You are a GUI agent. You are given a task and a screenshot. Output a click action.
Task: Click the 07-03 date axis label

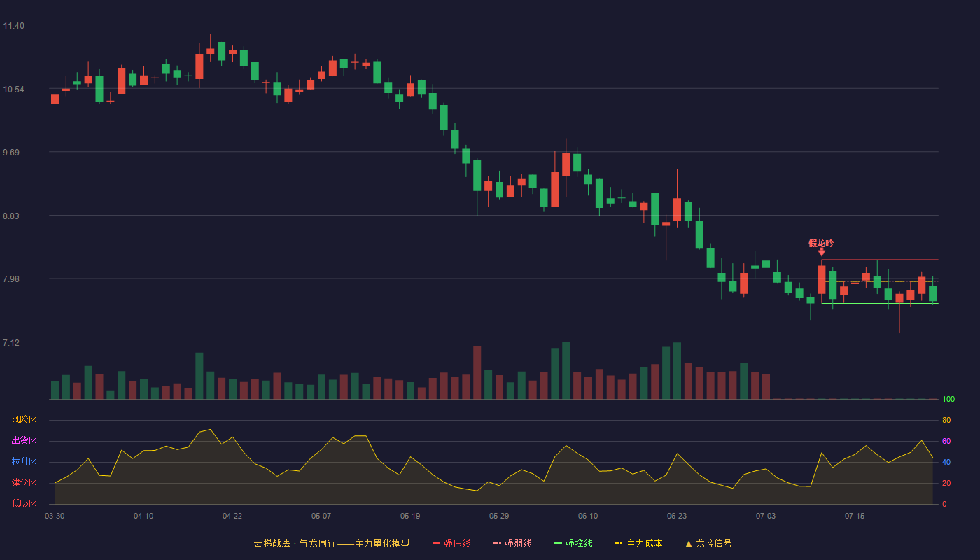pos(766,516)
